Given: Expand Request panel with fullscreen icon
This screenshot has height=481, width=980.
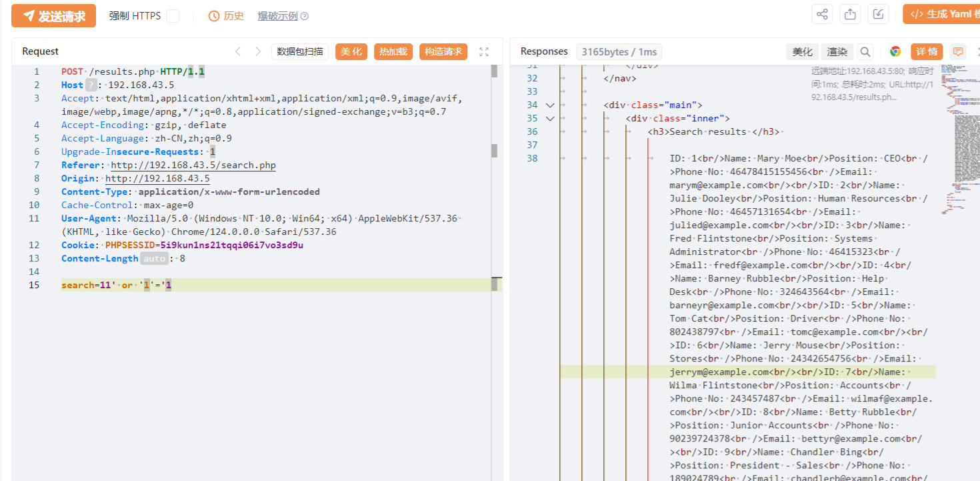Looking at the screenshot, I should 485,52.
